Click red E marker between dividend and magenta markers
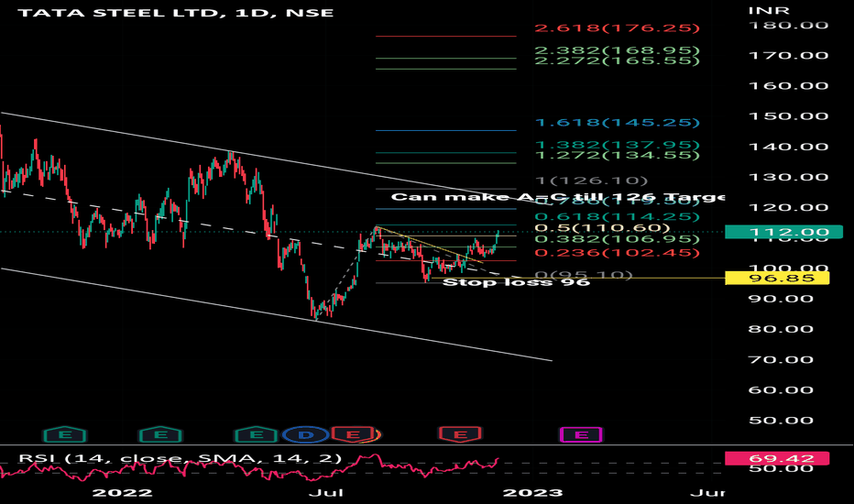Screen dimensions: 854x504 460,434
